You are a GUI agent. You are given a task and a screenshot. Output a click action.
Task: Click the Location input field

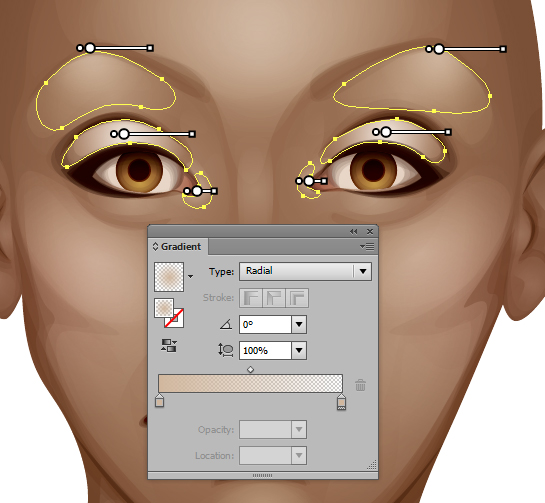click(x=265, y=455)
